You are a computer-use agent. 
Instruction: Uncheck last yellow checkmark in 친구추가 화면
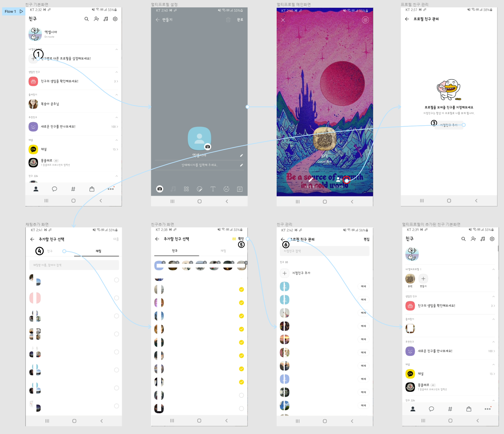pos(241,382)
